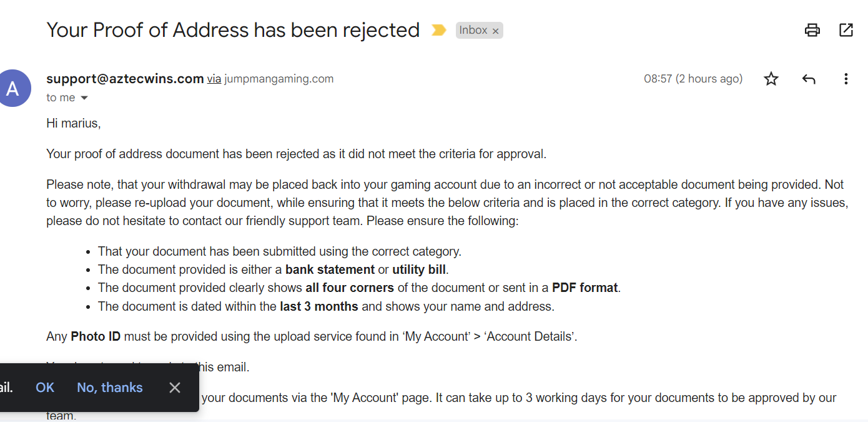Click the sender's round 'A' avatar
This screenshot has width=868, height=422.
click(x=13, y=88)
